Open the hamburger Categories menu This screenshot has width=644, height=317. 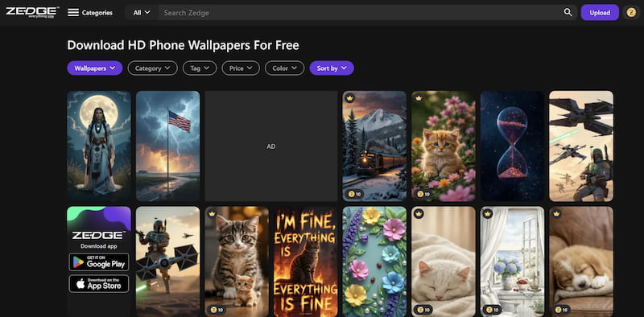point(90,13)
